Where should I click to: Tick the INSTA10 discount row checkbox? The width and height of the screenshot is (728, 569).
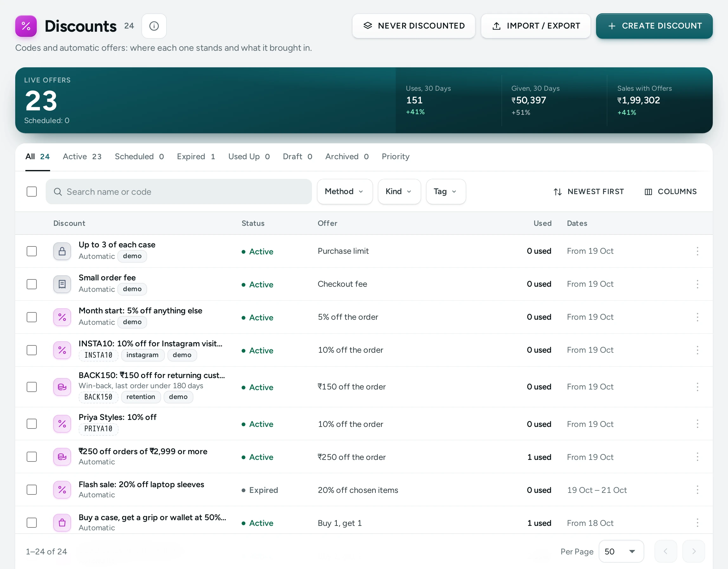click(32, 350)
